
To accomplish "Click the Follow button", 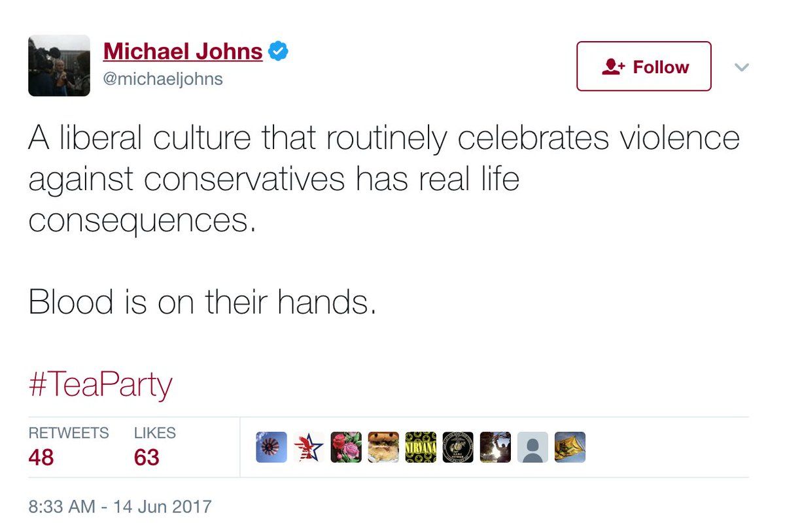I will click(x=644, y=67).
